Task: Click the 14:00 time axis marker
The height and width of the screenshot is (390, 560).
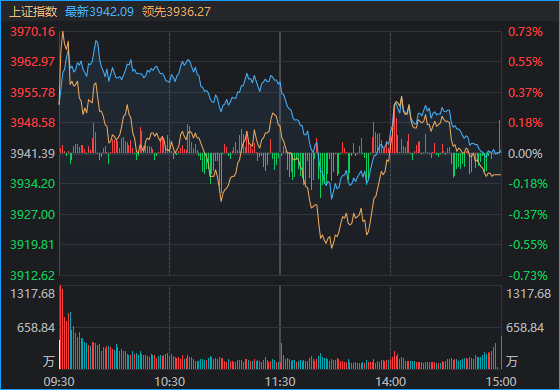Action: click(x=390, y=382)
